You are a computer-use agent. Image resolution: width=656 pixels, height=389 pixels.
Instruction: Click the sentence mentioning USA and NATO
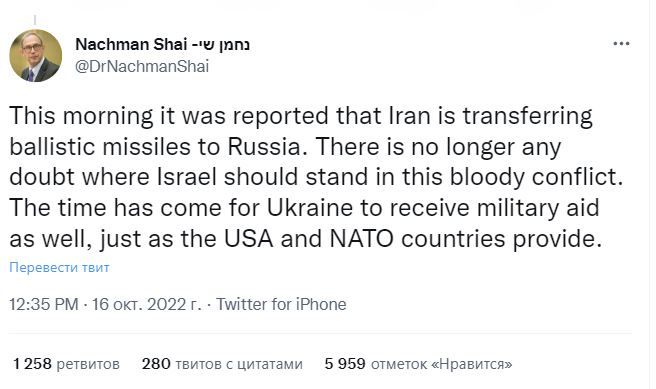tap(305, 223)
